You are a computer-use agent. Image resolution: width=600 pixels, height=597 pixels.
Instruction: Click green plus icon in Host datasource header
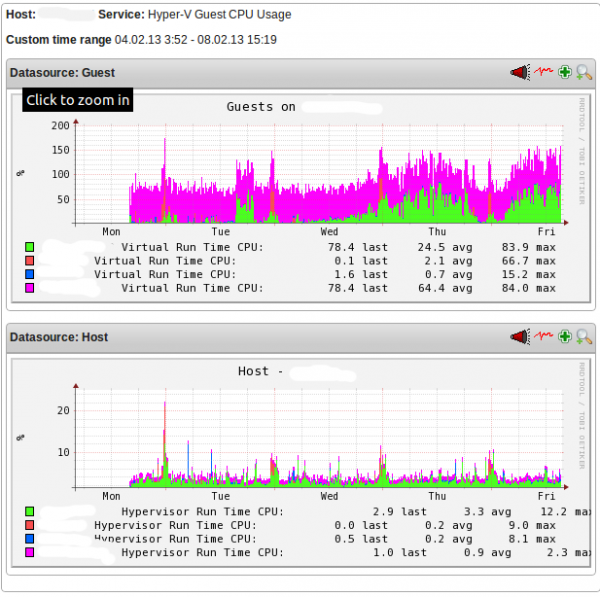pyautogui.click(x=565, y=337)
